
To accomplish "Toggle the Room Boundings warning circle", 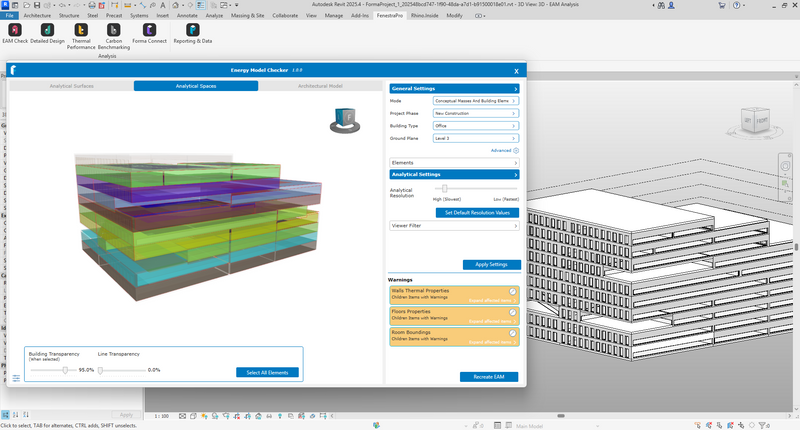I will [512, 333].
